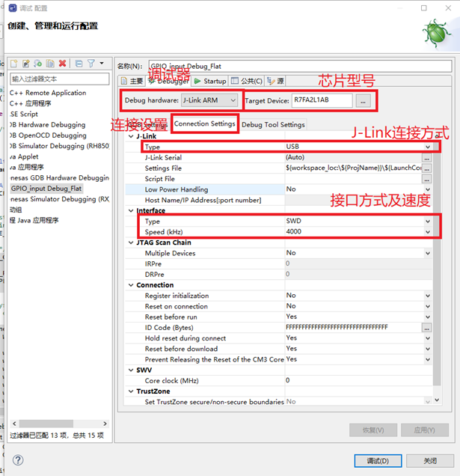
Task: Open Multiple Devices dropdown
Action: 428,253
